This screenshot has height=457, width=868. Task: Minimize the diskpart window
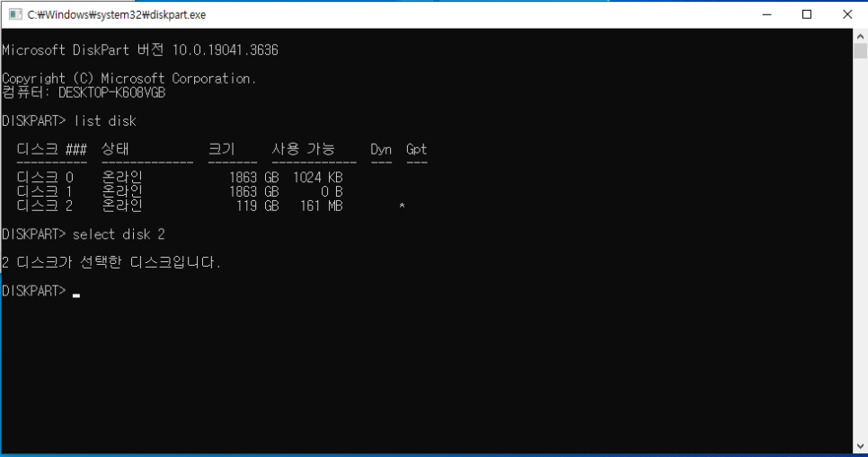coord(766,14)
